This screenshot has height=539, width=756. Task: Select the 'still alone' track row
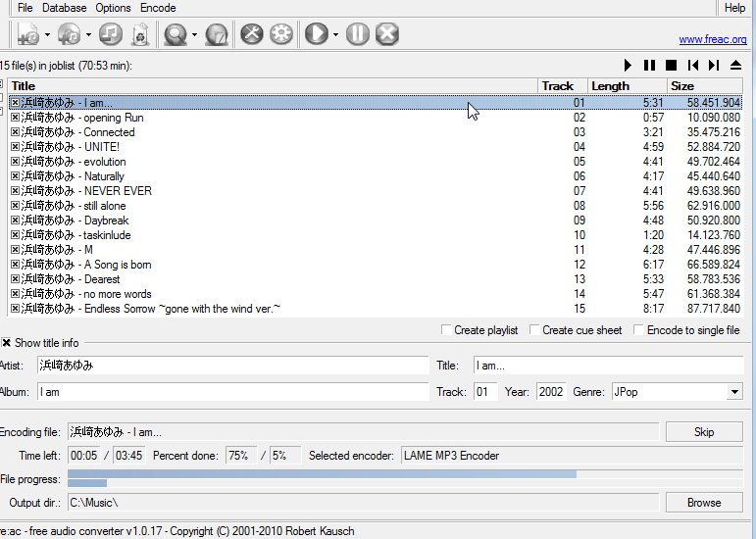tap(376, 206)
